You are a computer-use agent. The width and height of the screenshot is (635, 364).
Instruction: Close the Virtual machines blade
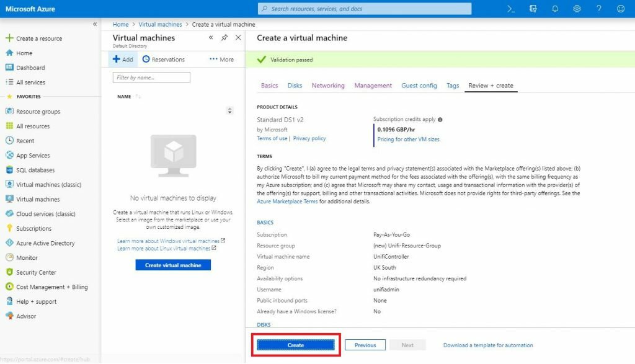pyautogui.click(x=238, y=38)
